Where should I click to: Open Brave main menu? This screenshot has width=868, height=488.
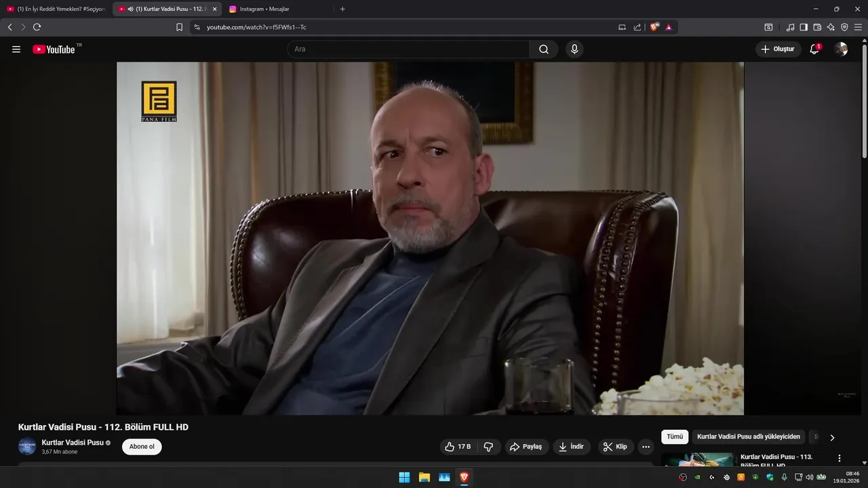(x=858, y=27)
